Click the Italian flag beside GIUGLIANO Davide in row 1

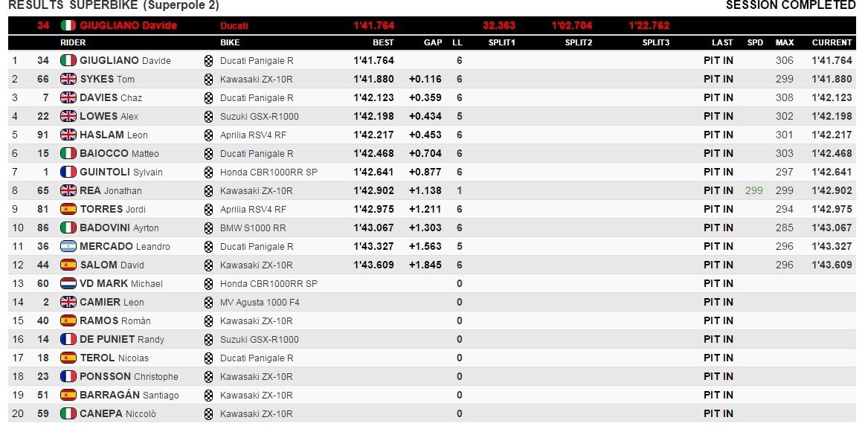point(68,60)
